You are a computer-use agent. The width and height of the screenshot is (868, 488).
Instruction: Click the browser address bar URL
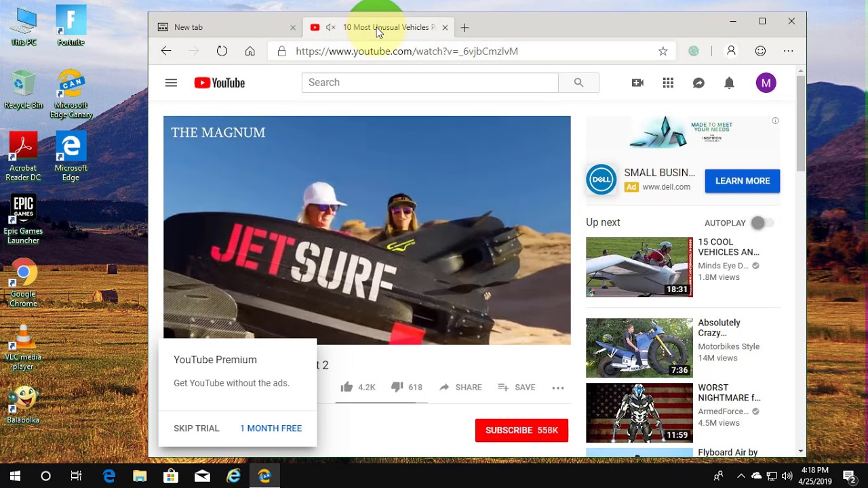[407, 51]
